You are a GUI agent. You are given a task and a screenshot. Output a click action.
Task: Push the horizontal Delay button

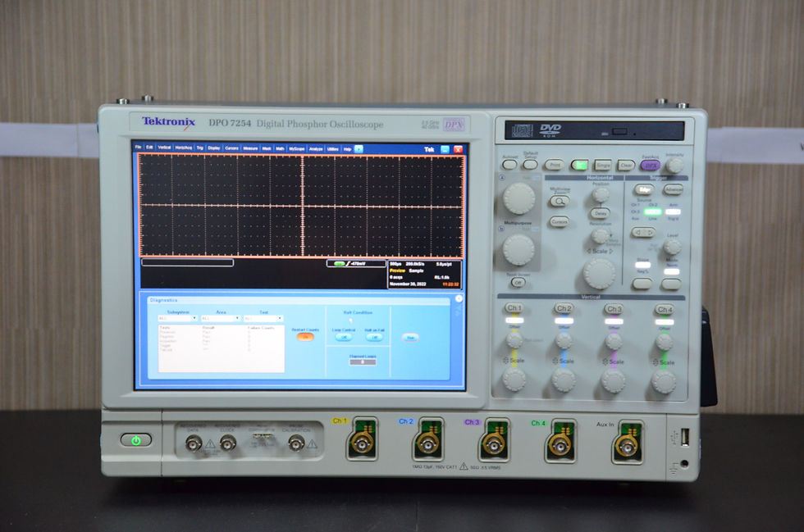[x=600, y=213]
